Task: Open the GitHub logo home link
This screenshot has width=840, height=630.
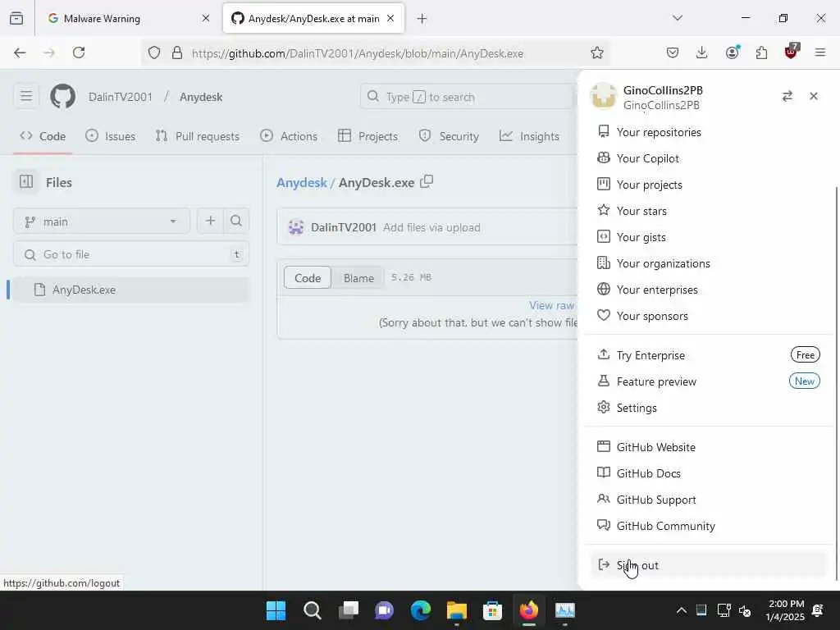Action: coord(62,97)
